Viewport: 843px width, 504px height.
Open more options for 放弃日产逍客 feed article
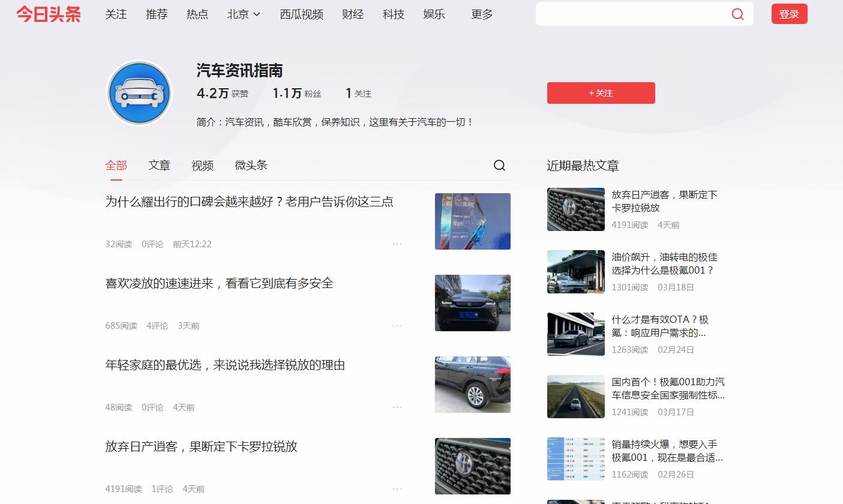[x=397, y=489]
